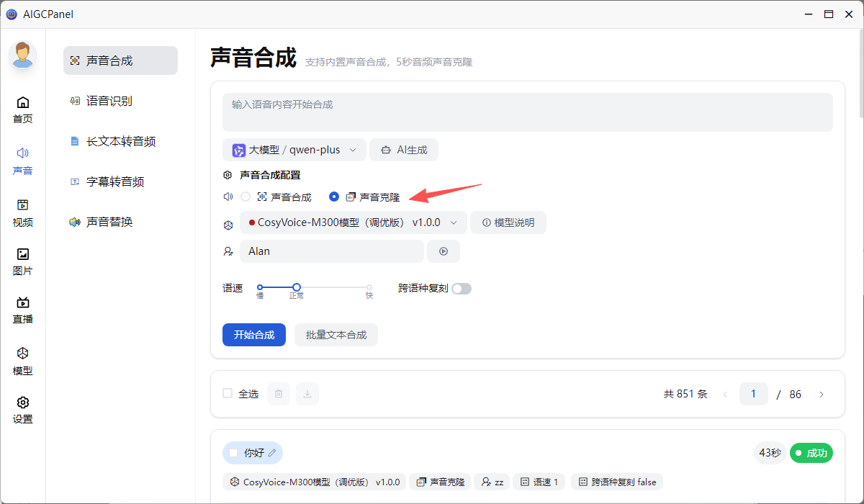Switch to 语音识别 menu item

pyautogui.click(x=109, y=101)
